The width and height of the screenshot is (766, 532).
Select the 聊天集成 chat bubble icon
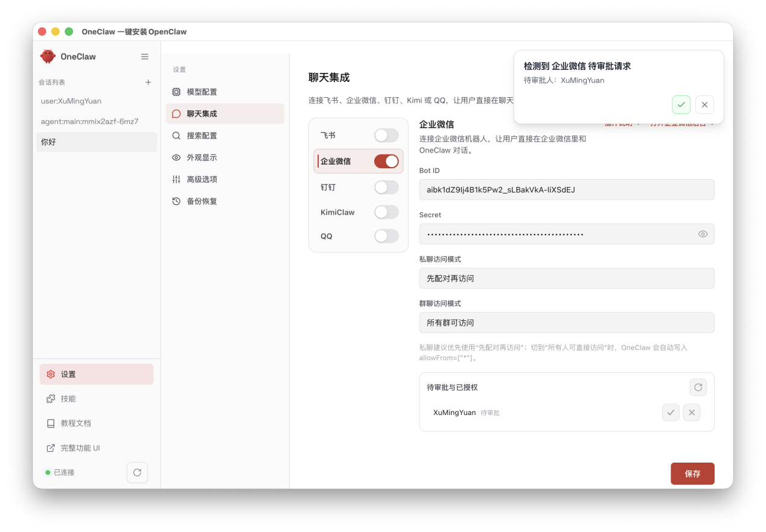(176, 113)
